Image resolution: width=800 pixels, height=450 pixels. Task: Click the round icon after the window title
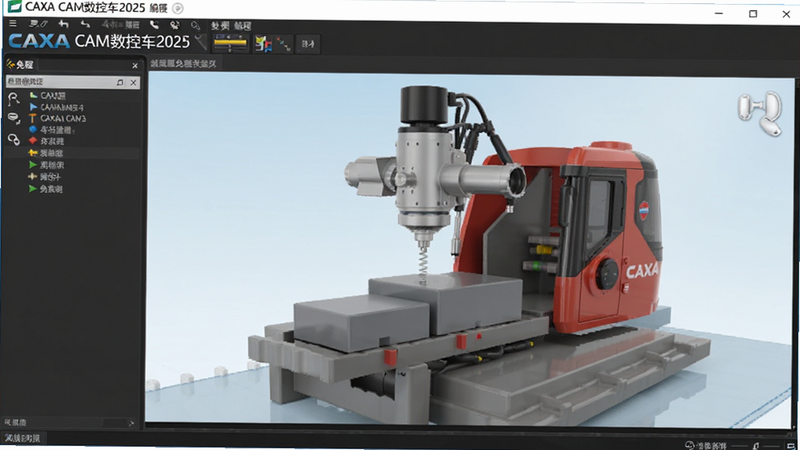click(178, 8)
